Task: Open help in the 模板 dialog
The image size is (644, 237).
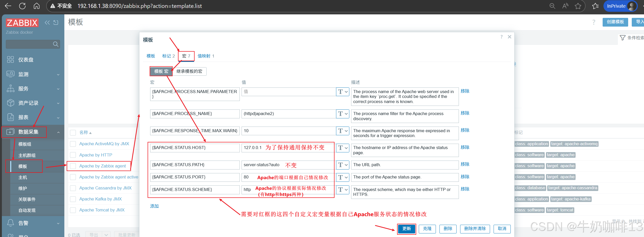Action: [502, 37]
